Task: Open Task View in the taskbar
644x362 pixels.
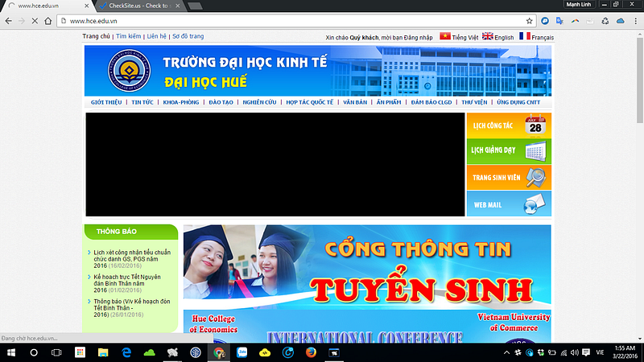Action: 56,352
